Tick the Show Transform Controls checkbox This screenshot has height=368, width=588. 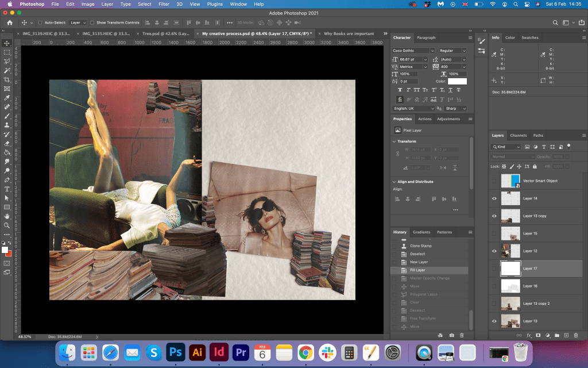pos(92,22)
